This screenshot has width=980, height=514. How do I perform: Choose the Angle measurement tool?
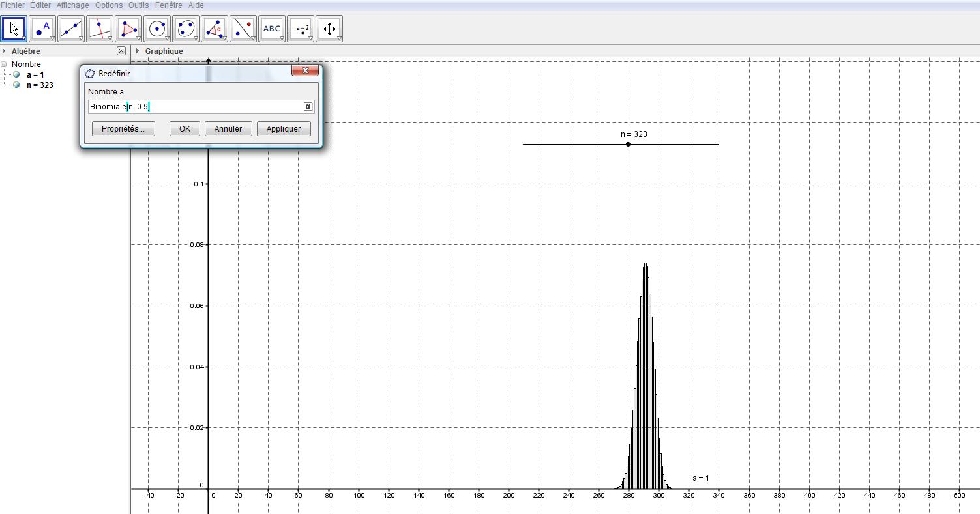click(215, 29)
